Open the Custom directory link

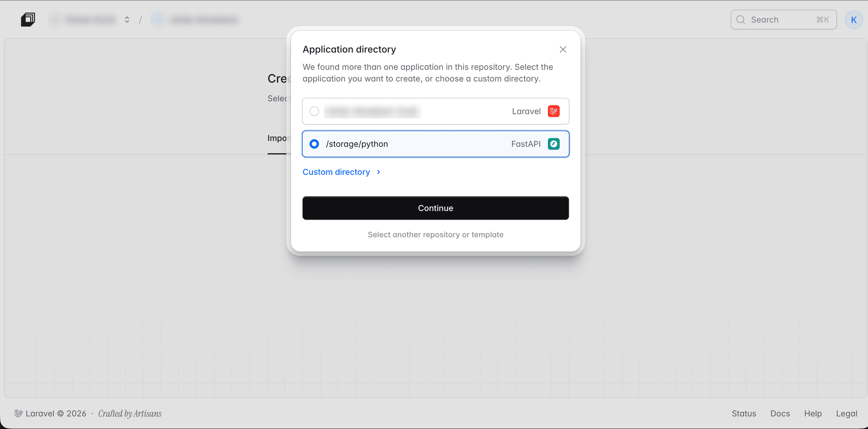pyautogui.click(x=336, y=172)
